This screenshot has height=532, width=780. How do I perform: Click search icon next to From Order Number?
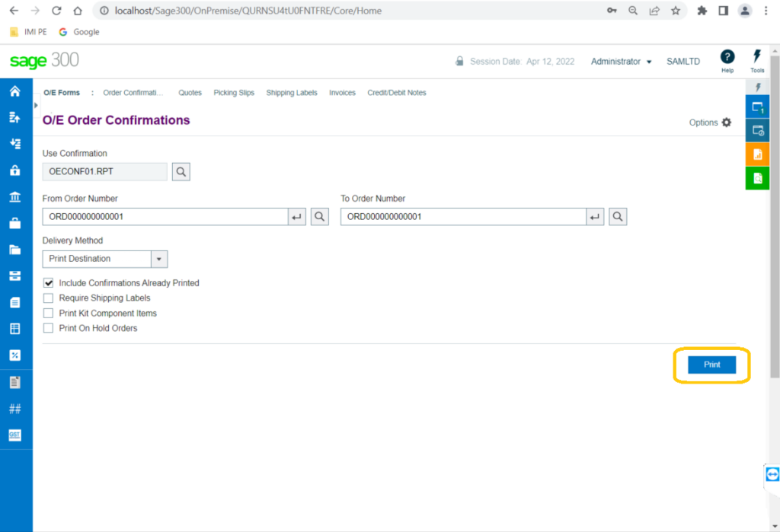pos(320,217)
